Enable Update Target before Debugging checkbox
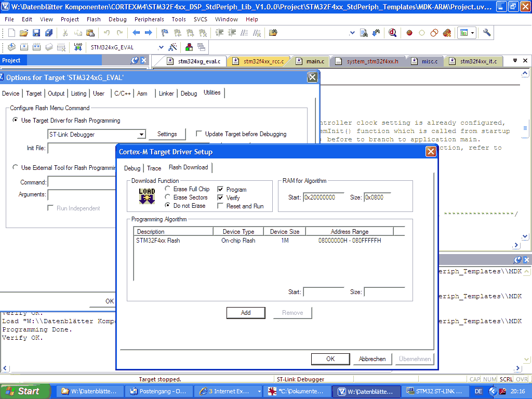This screenshot has height=399, width=532. pyautogui.click(x=199, y=134)
